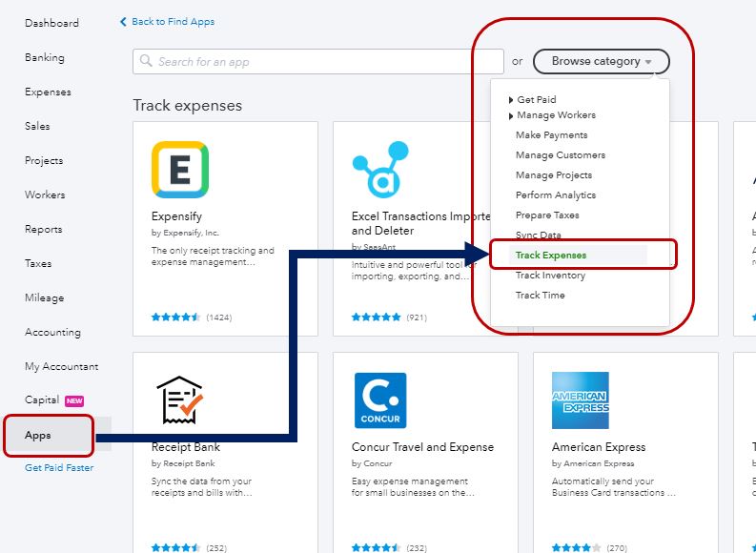Click Excel Transactions Importer star rating

click(x=376, y=317)
